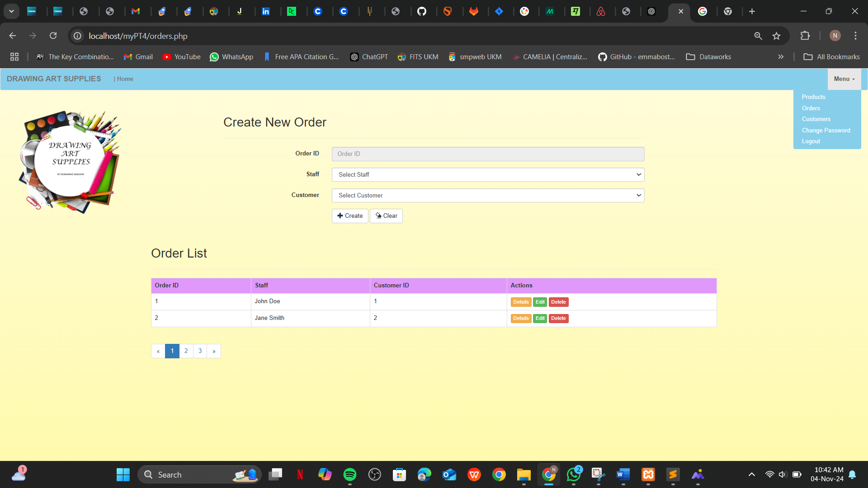This screenshot has height=488, width=868.
Task: Expand the Select Staff dropdown
Action: point(488,174)
